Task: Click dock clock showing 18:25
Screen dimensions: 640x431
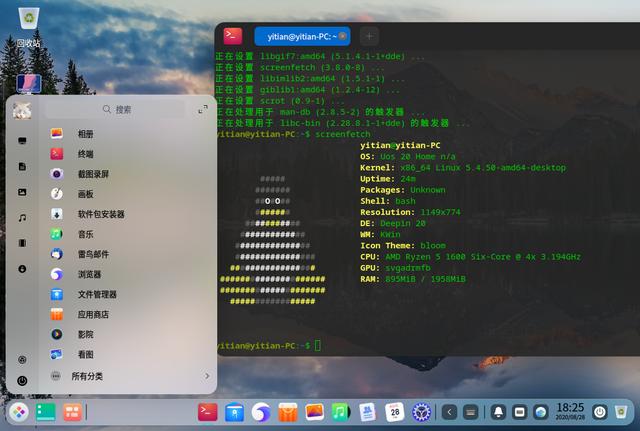Action: 570,411
